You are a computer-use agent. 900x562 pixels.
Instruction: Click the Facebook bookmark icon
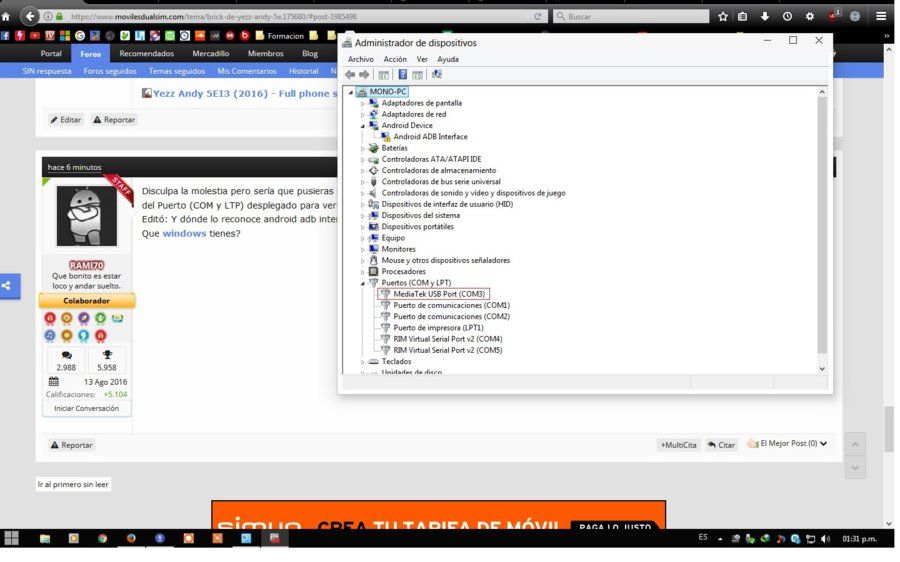click(5, 36)
